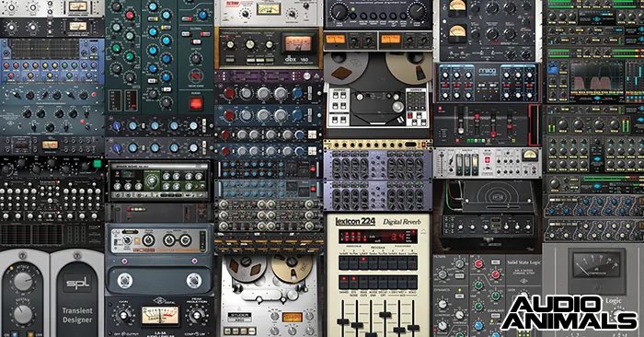Click the LA-3A VU meter

(x=160, y=316)
